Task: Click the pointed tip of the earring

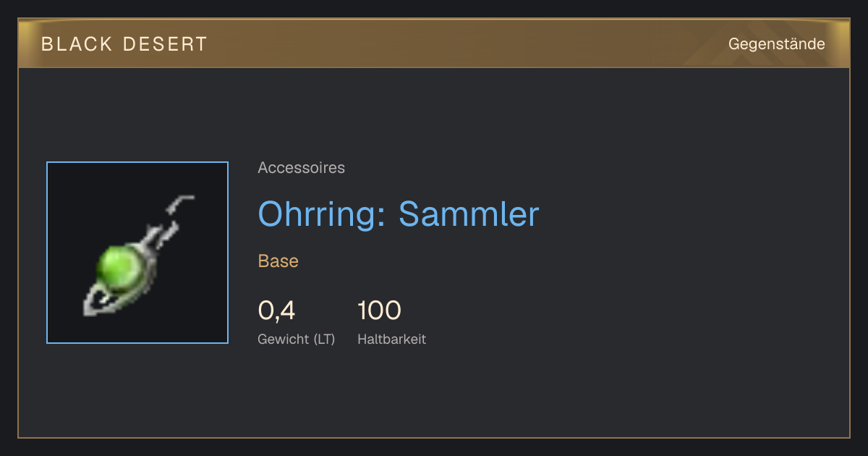Action: 93,305
